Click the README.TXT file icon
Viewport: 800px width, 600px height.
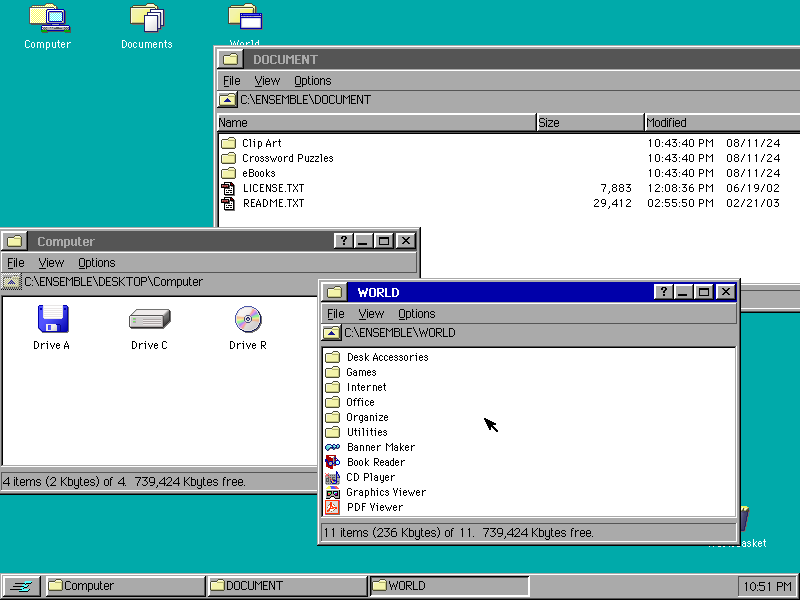[x=228, y=203]
